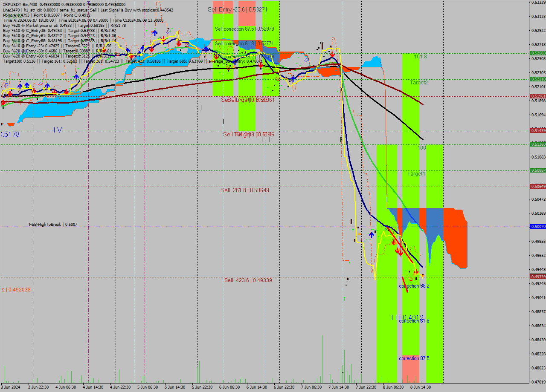
Task: Click the green 0.51260 price tag
Action: point(538,144)
